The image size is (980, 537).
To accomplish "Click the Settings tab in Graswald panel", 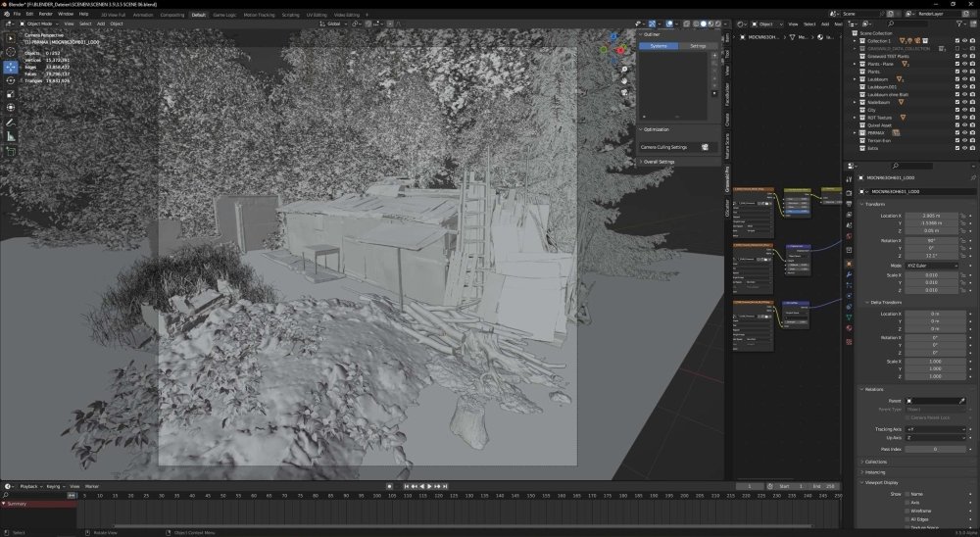I will pyautogui.click(x=698, y=46).
